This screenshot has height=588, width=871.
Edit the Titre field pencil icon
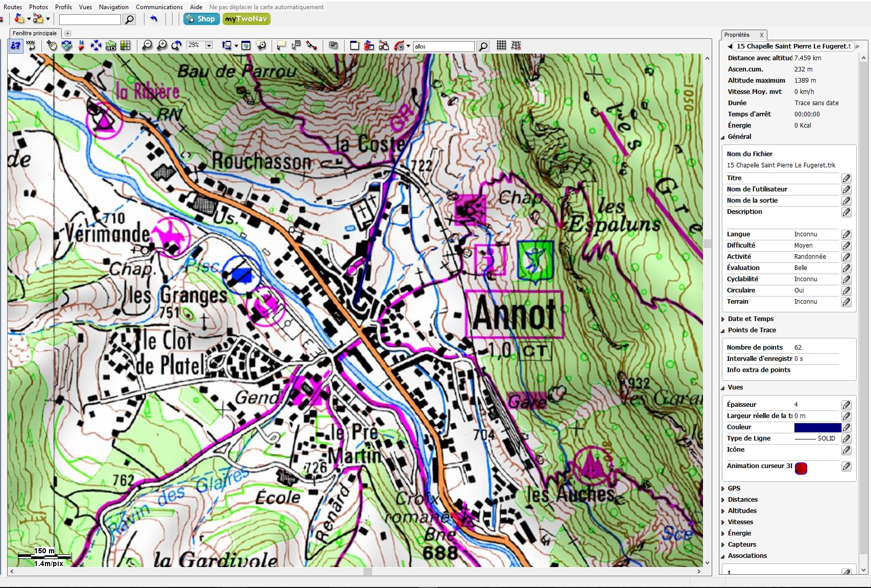(x=846, y=178)
